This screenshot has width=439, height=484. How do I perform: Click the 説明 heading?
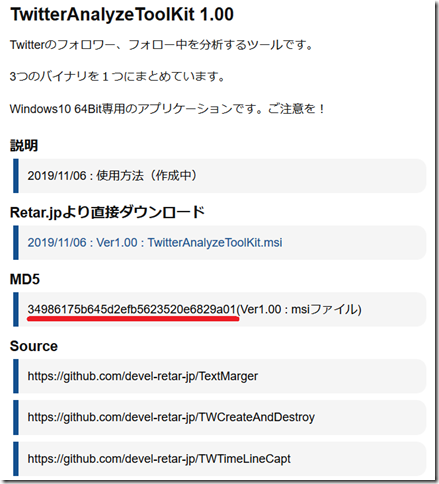click(24, 145)
